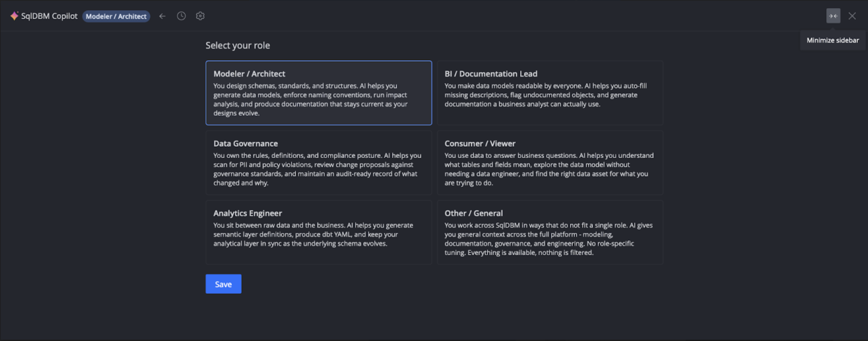Choose the Consumer / Viewer role
This screenshot has height=341, width=868.
click(549, 163)
